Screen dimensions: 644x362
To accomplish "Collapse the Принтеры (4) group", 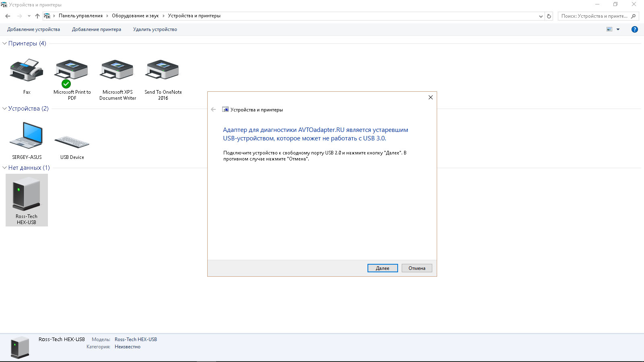I will [x=5, y=43].
